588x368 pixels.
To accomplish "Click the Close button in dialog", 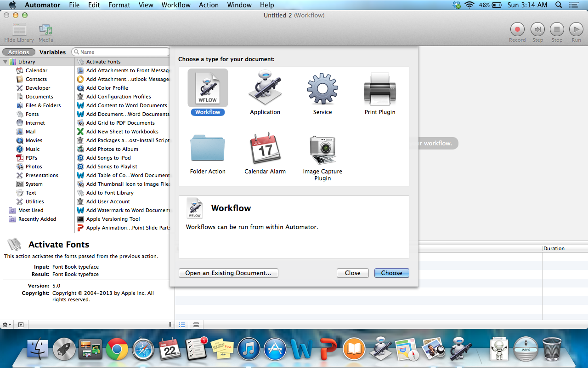I will coord(352,273).
